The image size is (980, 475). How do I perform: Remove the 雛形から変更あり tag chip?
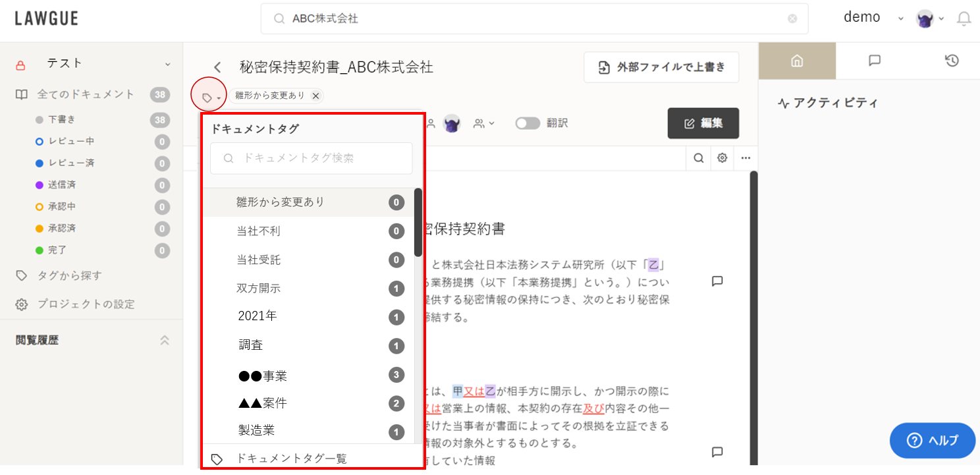click(x=315, y=96)
